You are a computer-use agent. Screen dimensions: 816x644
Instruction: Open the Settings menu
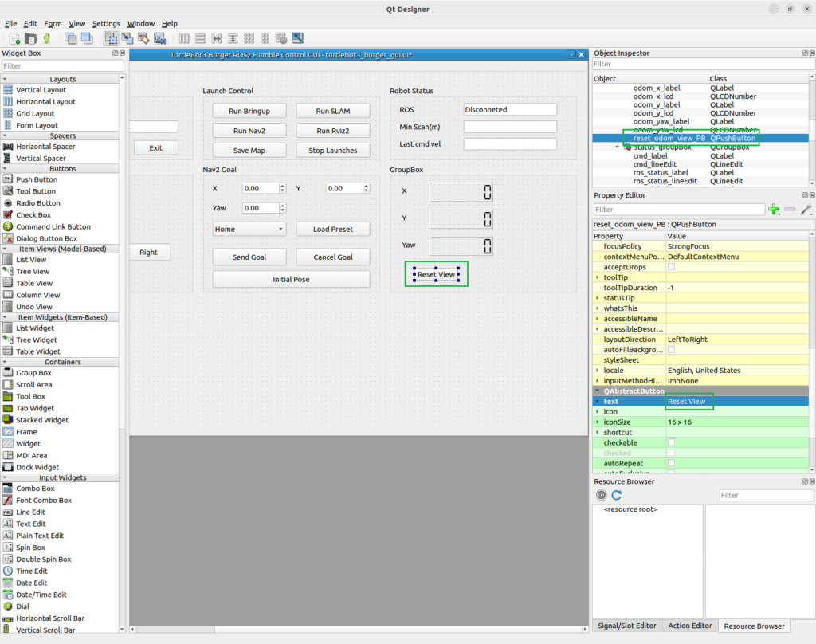point(106,23)
